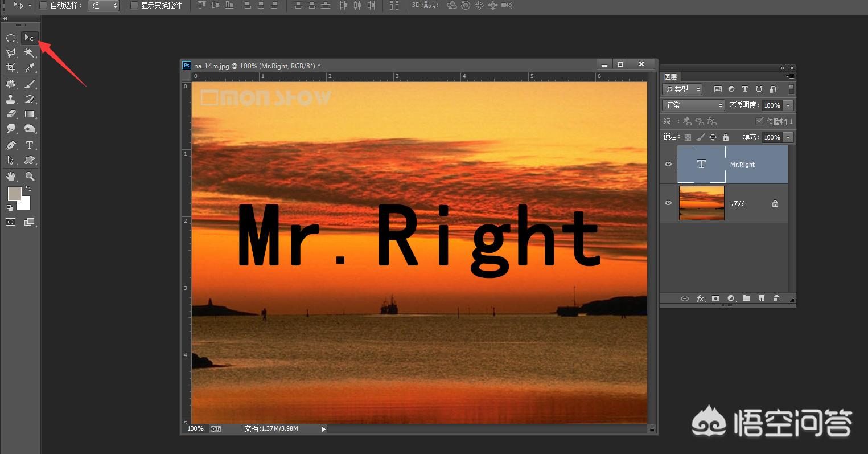This screenshot has height=454, width=868.
Task: Check the 显示变换控件 checkbox
Action: (134, 5)
